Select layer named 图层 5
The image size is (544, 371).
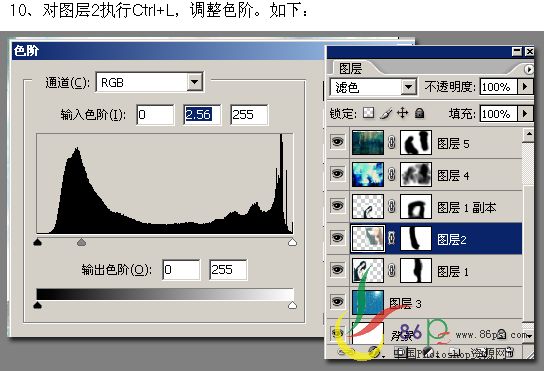[453, 143]
